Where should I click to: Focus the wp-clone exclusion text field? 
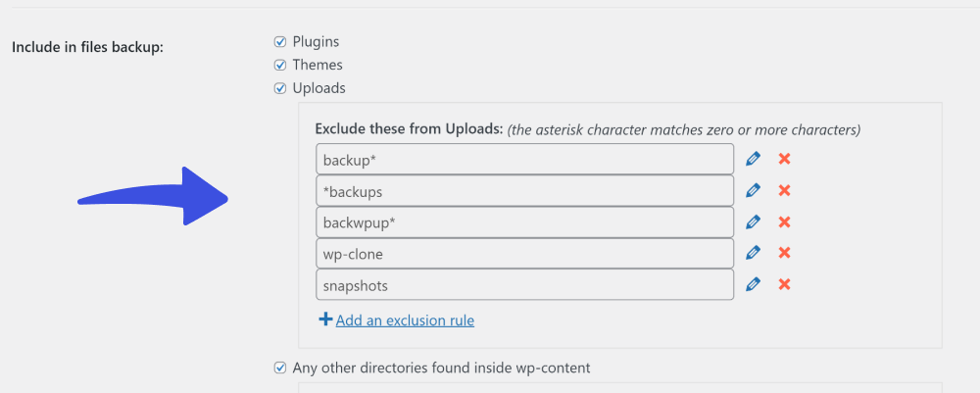(x=525, y=253)
